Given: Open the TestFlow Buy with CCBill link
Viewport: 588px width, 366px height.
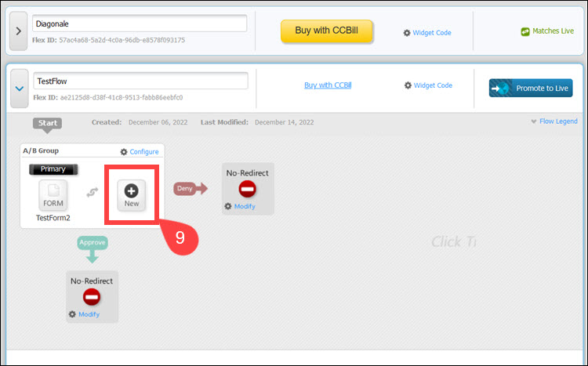Looking at the screenshot, I should point(328,85).
